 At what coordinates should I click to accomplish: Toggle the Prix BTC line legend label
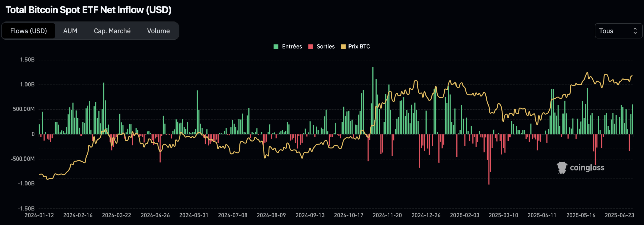click(359, 47)
